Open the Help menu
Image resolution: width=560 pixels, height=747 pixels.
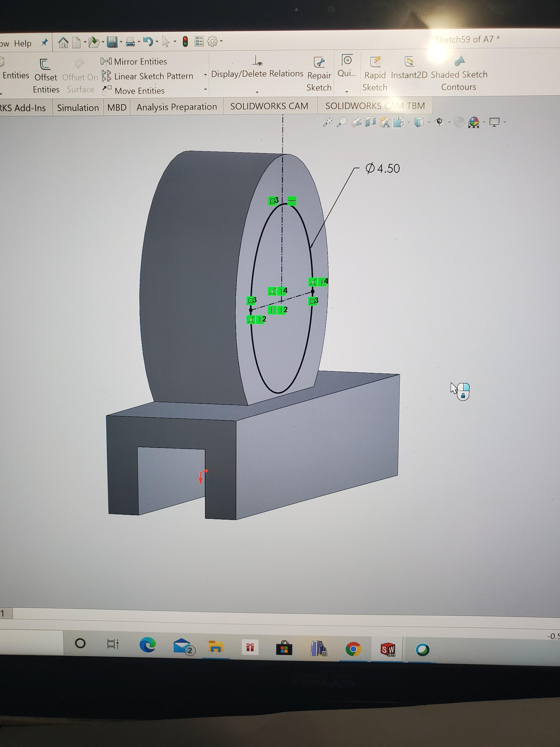tap(23, 44)
